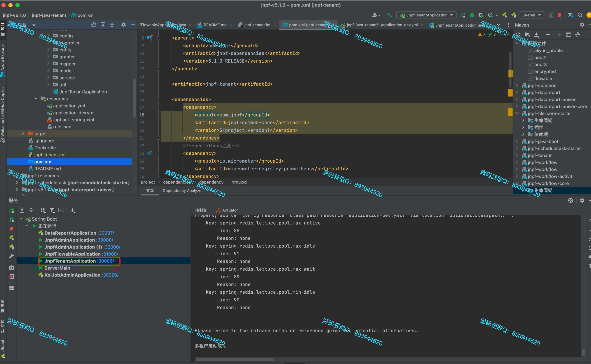Open the :30006/ link of JnpfTenantApplication
The image size is (591, 364).
pyautogui.click(x=105, y=261)
